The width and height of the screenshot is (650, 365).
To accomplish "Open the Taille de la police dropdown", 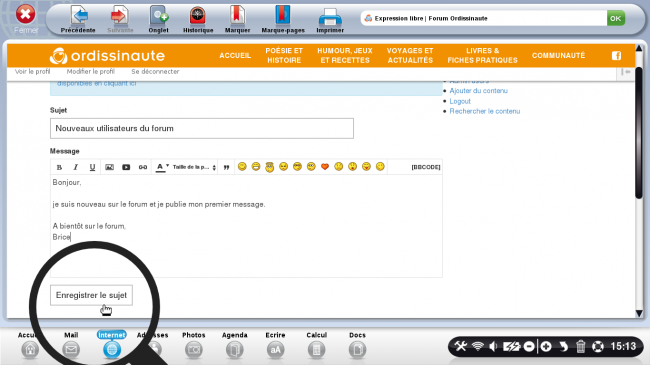I will pos(194,167).
